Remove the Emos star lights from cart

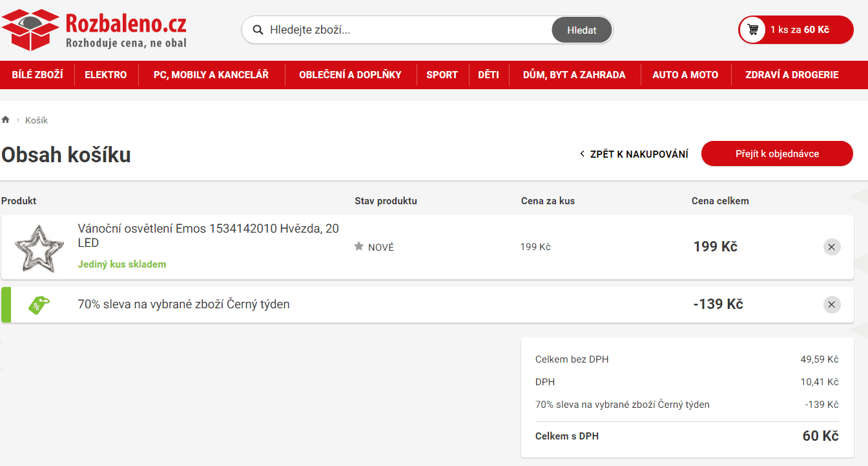(832, 247)
